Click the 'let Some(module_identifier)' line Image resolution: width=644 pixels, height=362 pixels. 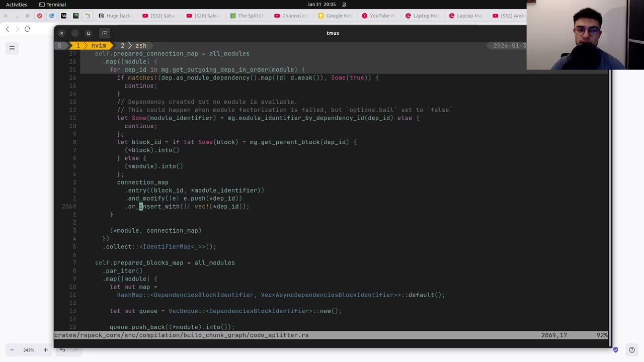pos(268,118)
